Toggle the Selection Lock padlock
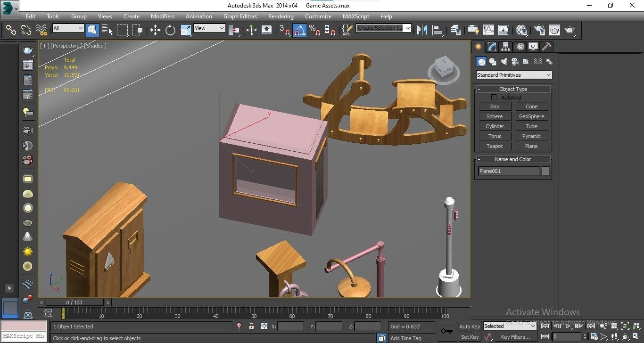The height and width of the screenshot is (343, 644). (x=251, y=326)
